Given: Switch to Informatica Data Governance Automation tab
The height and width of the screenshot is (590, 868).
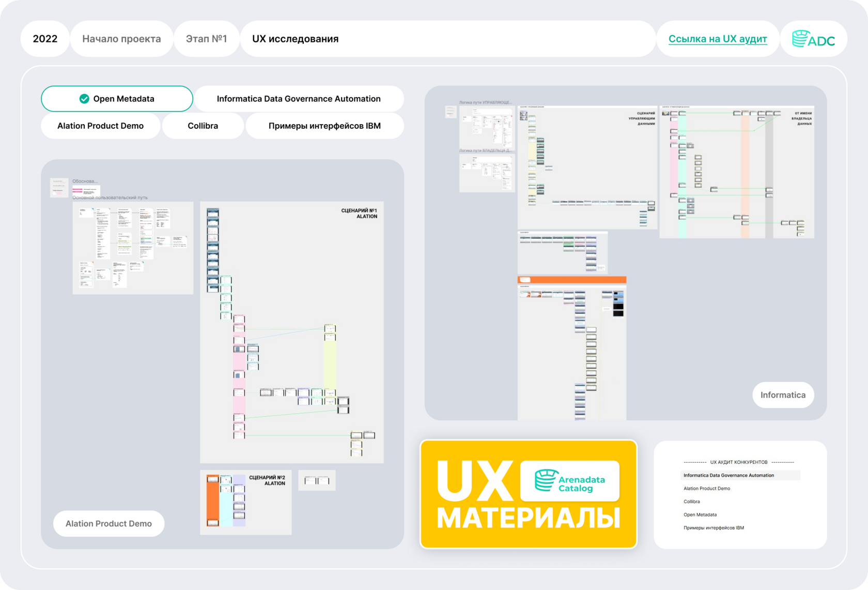Looking at the screenshot, I should pyautogui.click(x=299, y=99).
